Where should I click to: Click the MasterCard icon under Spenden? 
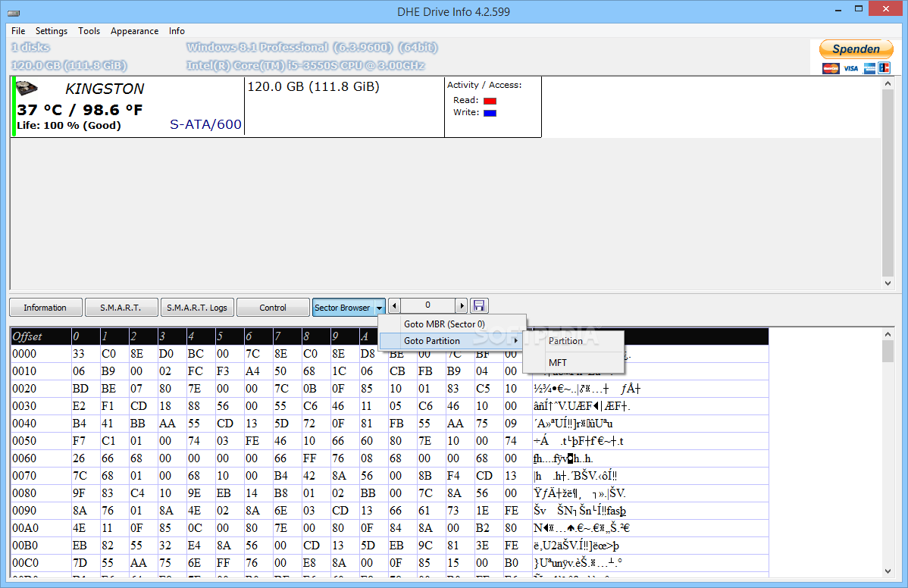click(x=831, y=68)
